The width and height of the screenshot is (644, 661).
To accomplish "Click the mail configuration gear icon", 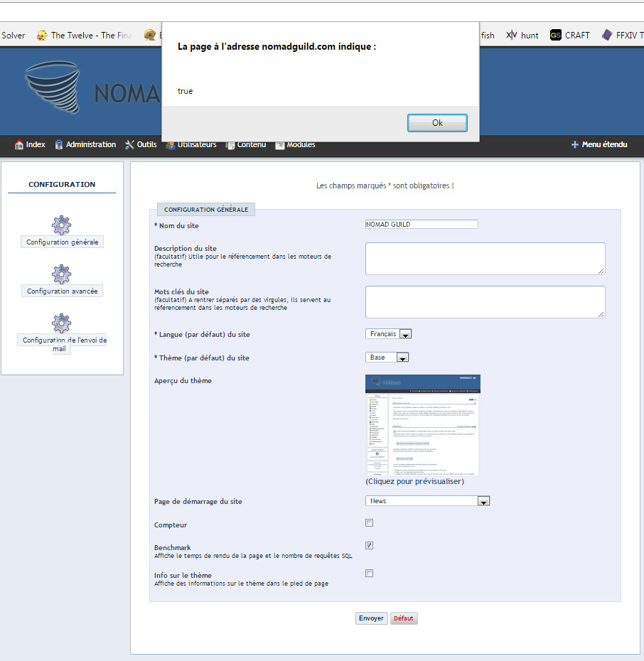I will [62, 323].
